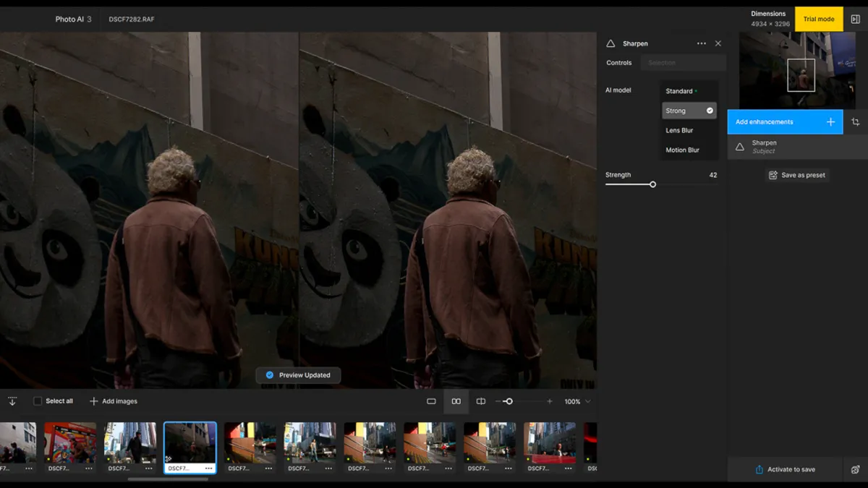Image resolution: width=868 pixels, height=488 pixels.
Task: Open options menu on the DSCF7282 thumbnail
Action: 208,468
